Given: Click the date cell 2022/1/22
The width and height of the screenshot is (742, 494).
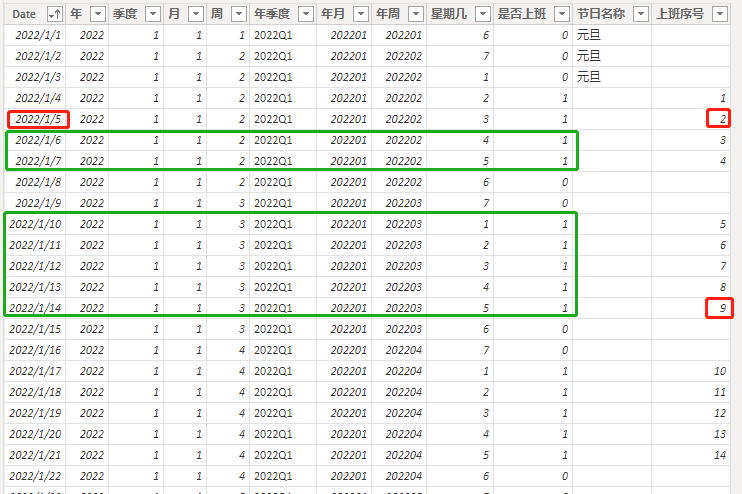Looking at the screenshot, I should pyautogui.click(x=35, y=476).
